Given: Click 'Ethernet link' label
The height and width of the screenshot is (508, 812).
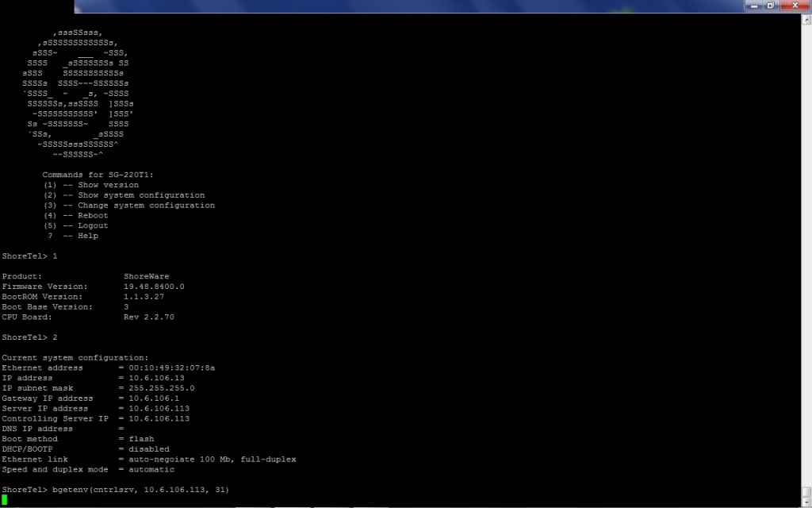Looking at the screenshot, I should (x=35, y=460).
